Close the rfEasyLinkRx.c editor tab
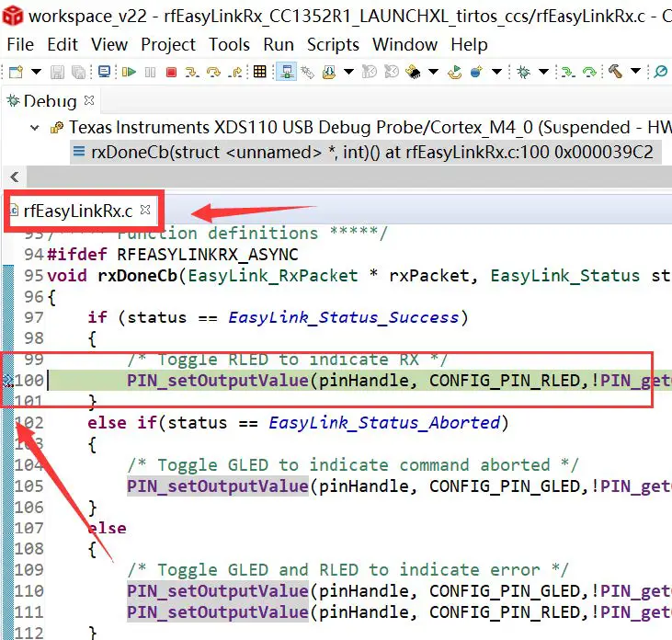 (x=145, y=210)
